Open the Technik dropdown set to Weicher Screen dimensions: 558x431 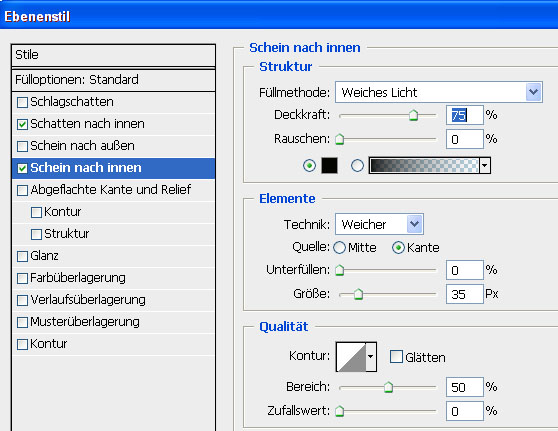pos(379,224)
